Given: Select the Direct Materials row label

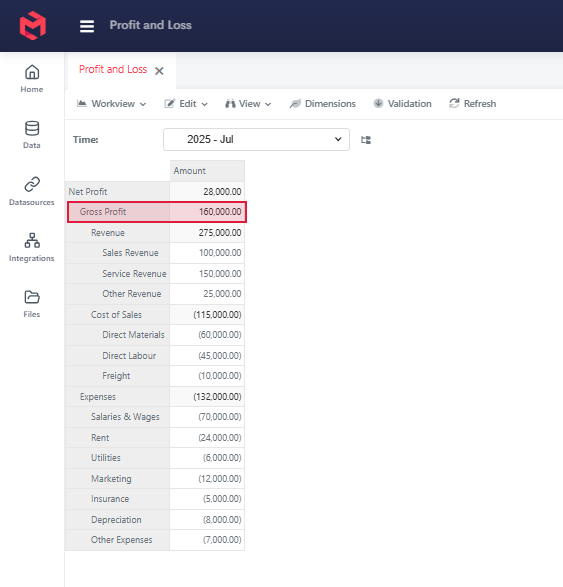Looking at the screenshot, I should point(118,335).
